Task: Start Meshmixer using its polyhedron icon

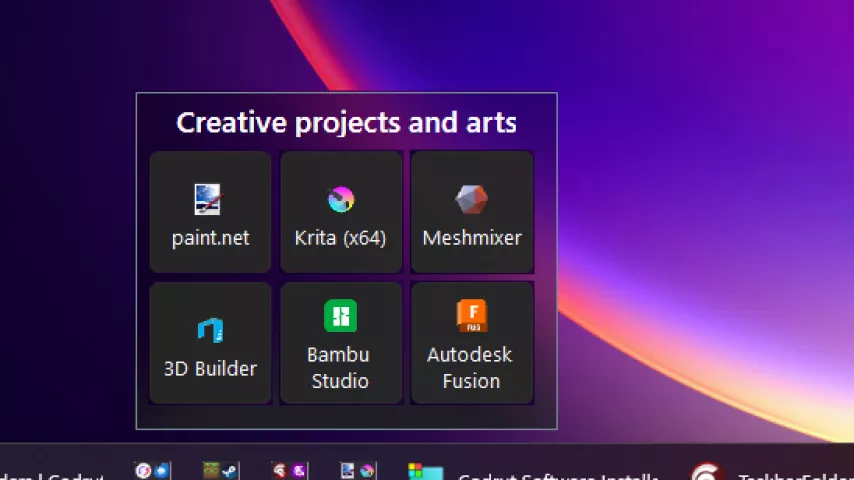Action: [x=471, y=200]
